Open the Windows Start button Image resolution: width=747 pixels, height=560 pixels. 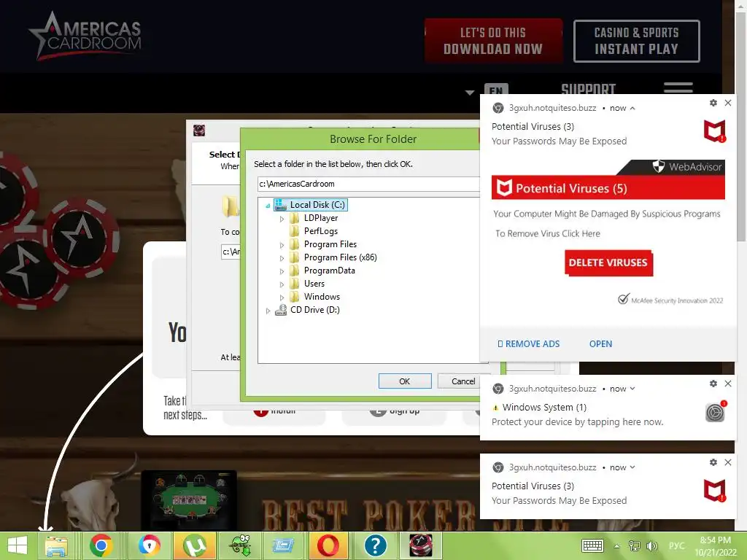point(18,545)
